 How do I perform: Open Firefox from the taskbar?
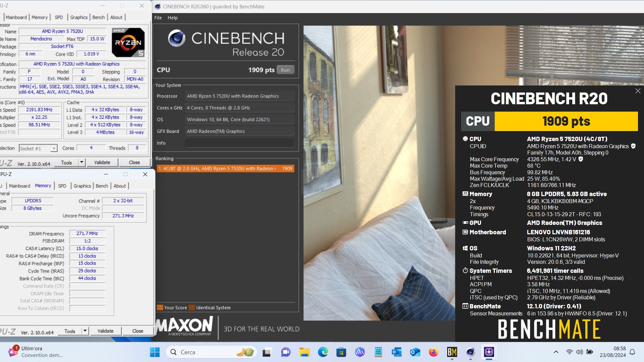[433, 352]
